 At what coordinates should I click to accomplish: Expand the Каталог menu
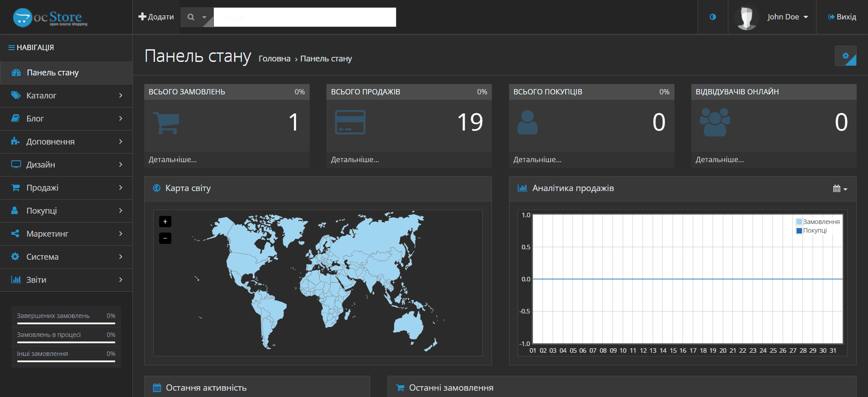tap(66, 95)
